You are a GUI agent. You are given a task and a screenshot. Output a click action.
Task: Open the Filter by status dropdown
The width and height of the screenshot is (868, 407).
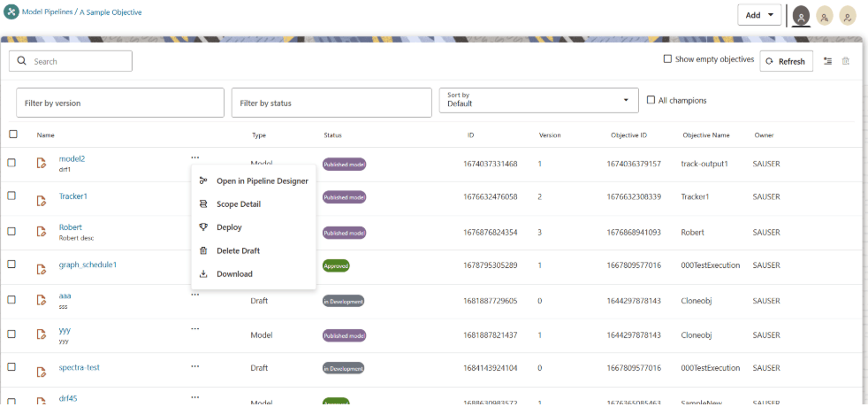[x=331, y=103]
